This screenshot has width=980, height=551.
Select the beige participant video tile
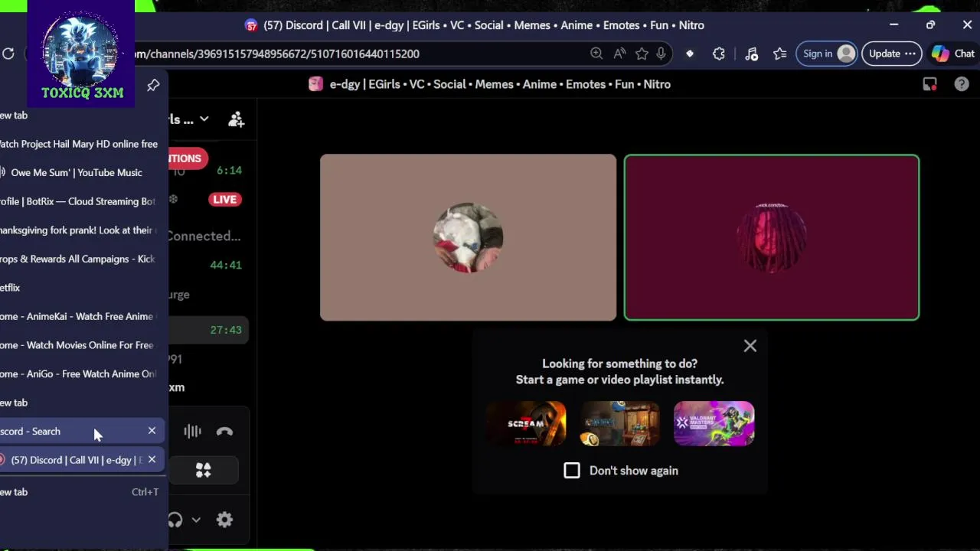tap(468, 237)
